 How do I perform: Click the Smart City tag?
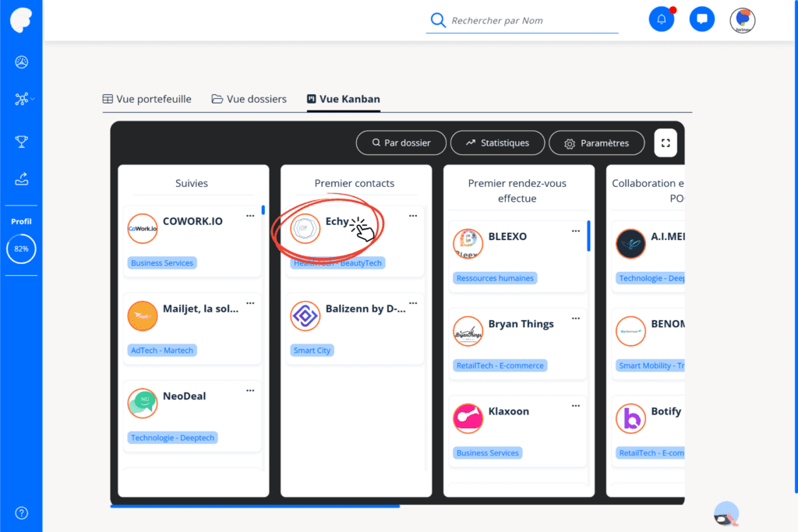[312, 351]
